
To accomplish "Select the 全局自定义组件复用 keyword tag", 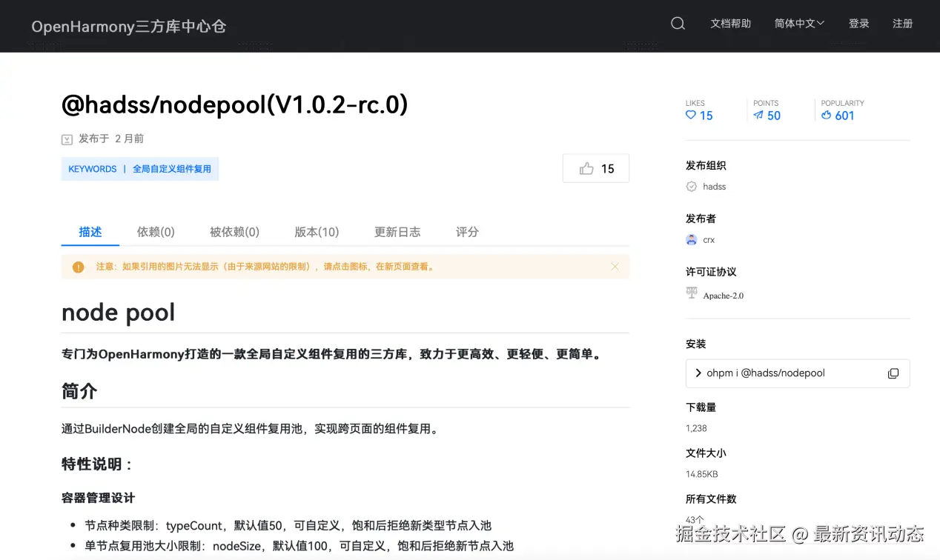I will (x=172, y=168).
